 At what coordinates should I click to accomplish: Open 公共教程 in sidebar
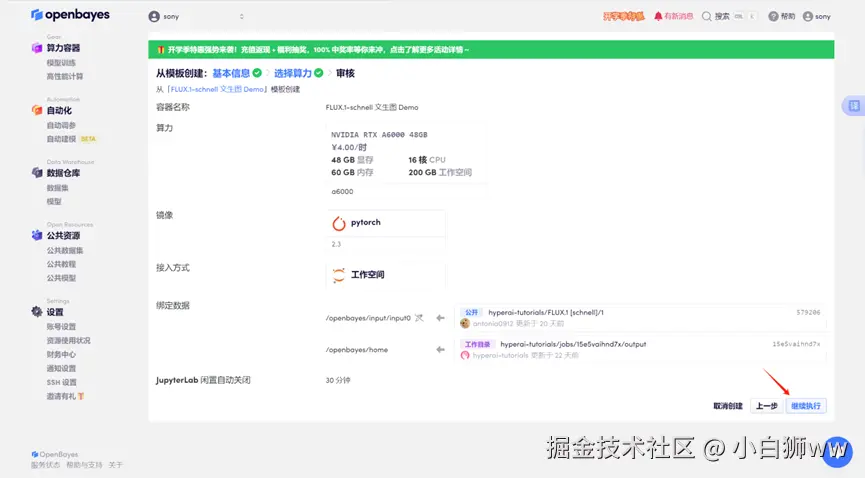[x=61, y=264]
